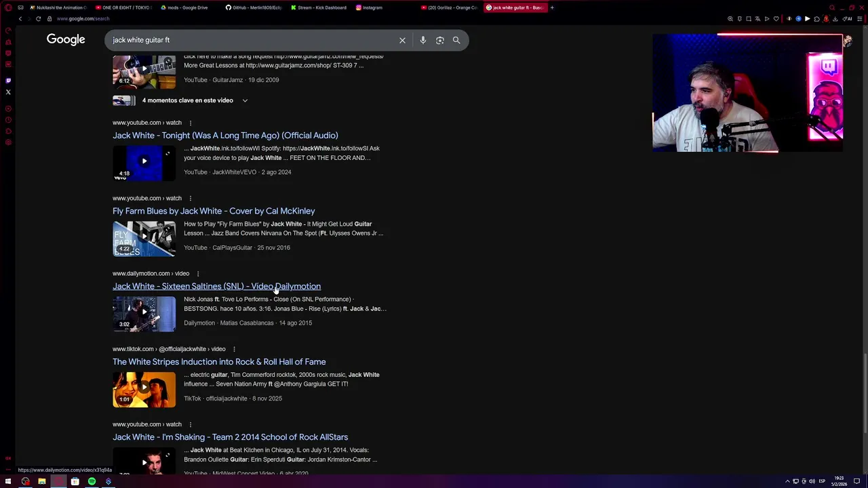
Task: Take a snapshot with the toolbar capture icon
Action: tap(749, 19)
